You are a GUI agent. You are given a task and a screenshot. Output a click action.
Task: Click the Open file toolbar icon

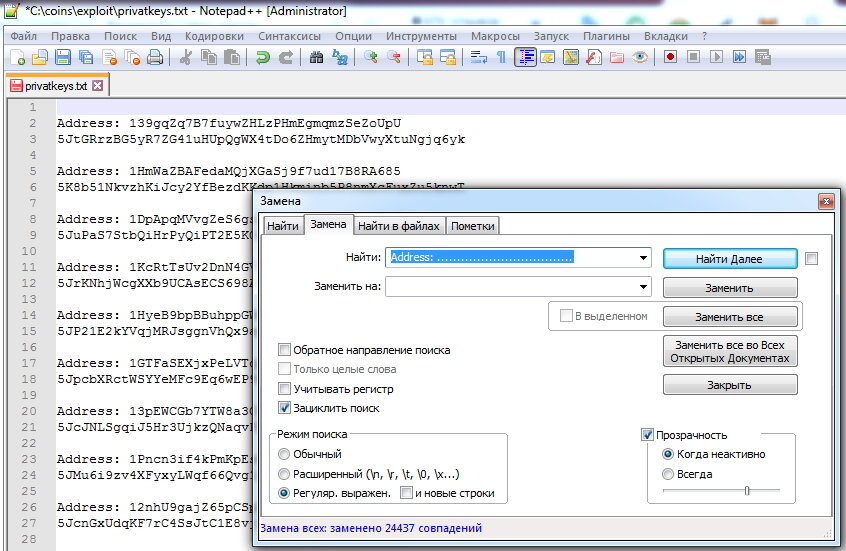[40, 57]
